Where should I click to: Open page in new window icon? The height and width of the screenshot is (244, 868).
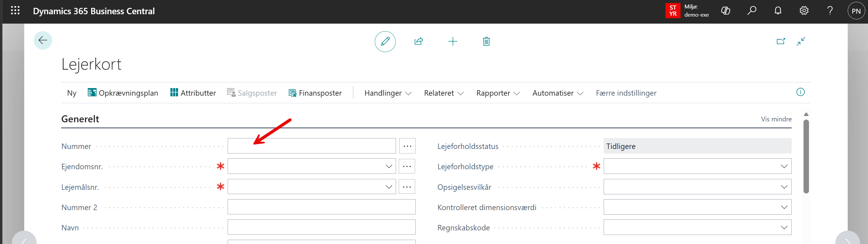(x=781, y=41)
